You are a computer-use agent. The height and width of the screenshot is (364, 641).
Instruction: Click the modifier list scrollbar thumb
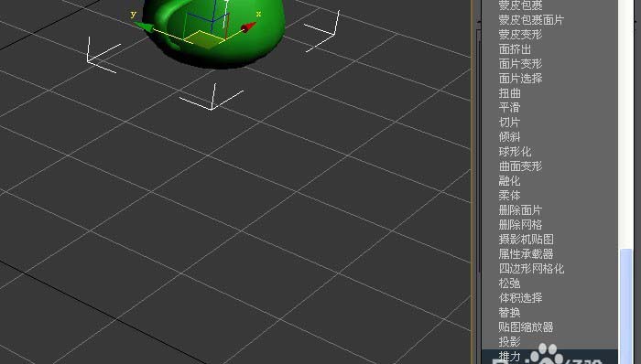click(x=625, y=306)
